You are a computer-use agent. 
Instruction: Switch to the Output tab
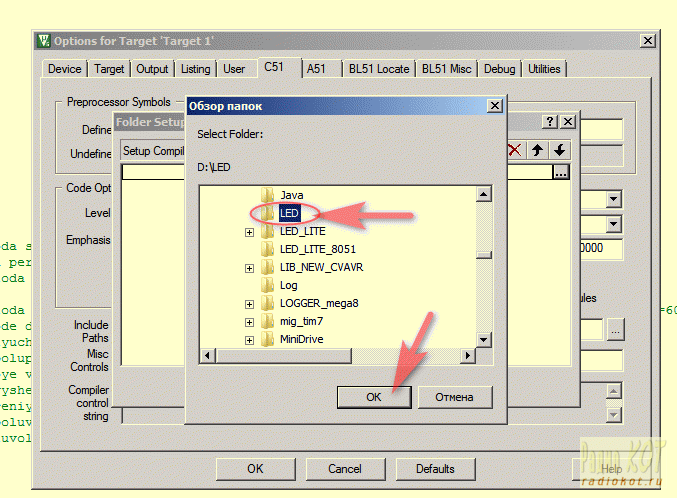click(x=152, y=69)
